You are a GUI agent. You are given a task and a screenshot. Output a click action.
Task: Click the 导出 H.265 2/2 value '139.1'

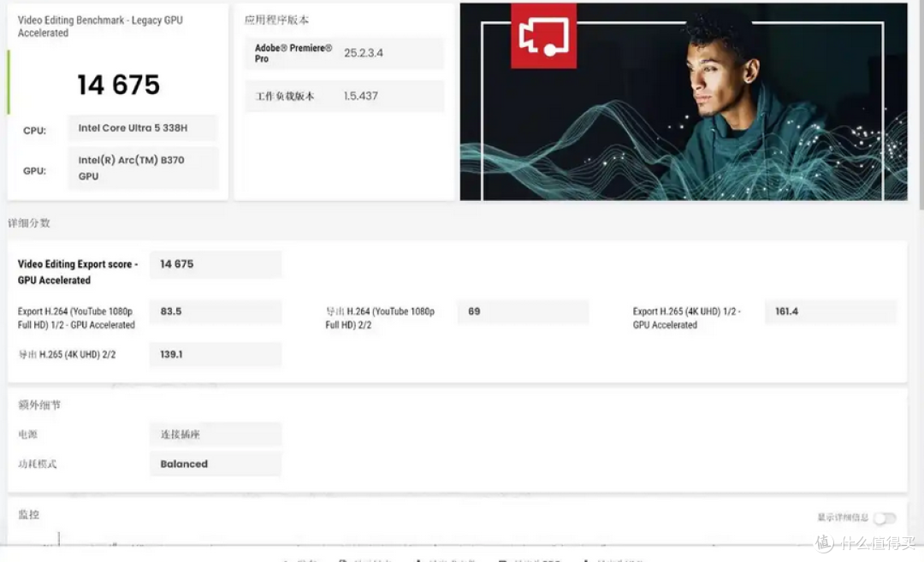click(x=171, y=354)
